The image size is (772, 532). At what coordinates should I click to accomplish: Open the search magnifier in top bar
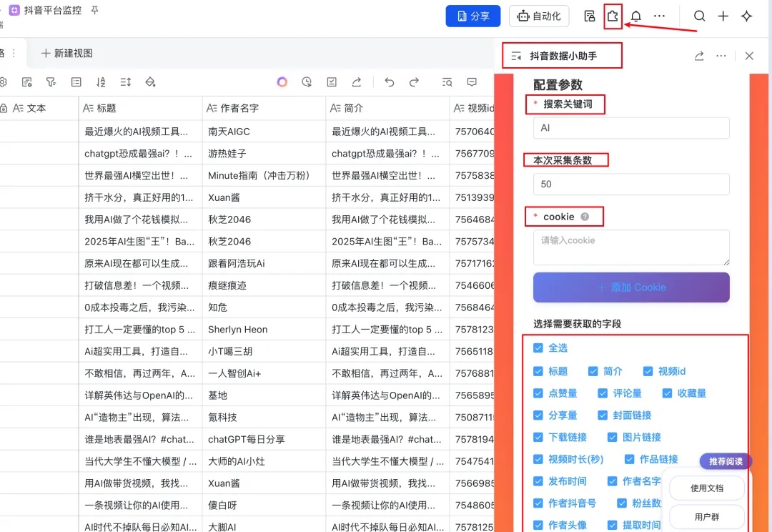[700, 16]
